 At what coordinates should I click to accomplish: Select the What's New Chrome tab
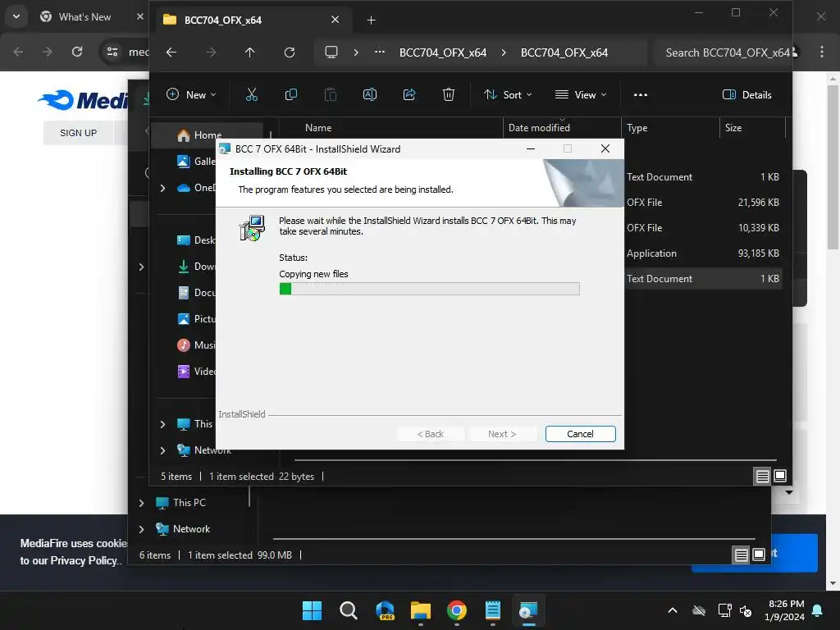84,17
